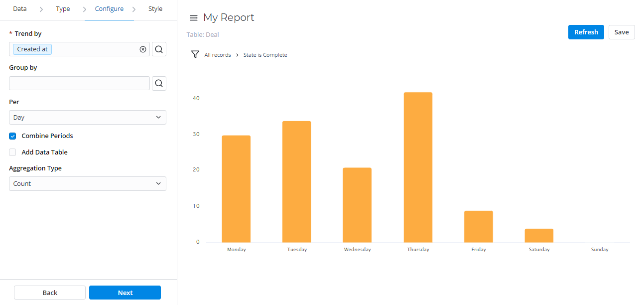Go to the Type tab
The height and width of the screenshot is (305, 644).
pyautogui.click(x=63, y=9)
